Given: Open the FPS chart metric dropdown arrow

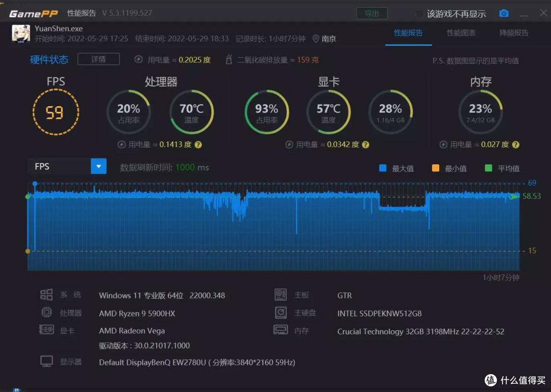Looking at the screenshot, I should click(98, 166).
